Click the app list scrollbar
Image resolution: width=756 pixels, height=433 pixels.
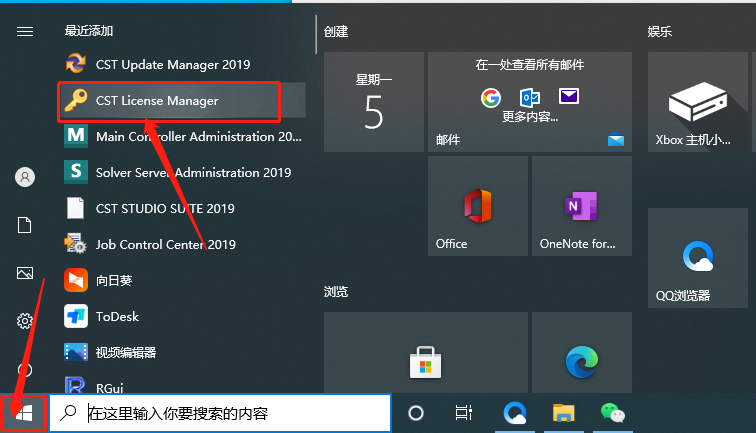(316, 34)
